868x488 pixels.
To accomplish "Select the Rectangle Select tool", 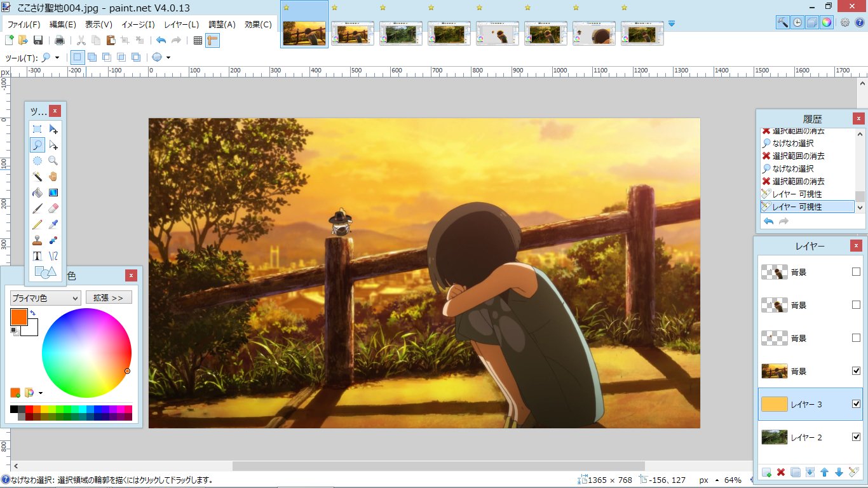I will (37, 129).
